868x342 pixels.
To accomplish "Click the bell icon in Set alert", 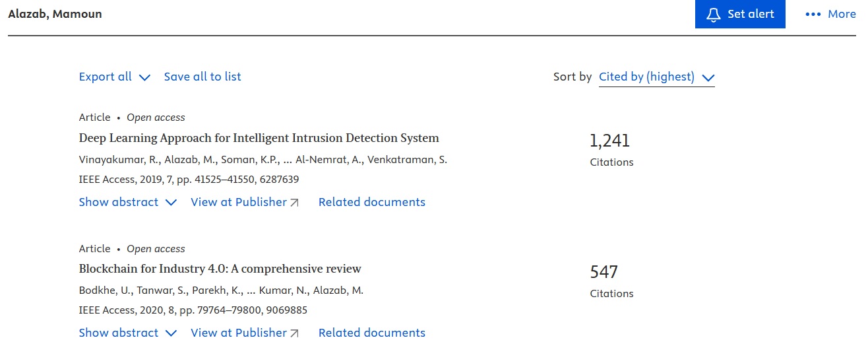I will (713, 15).
